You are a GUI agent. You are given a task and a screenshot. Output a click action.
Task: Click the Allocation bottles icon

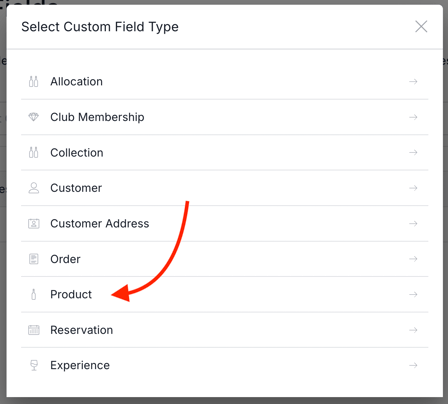click(x=33, y=81)
